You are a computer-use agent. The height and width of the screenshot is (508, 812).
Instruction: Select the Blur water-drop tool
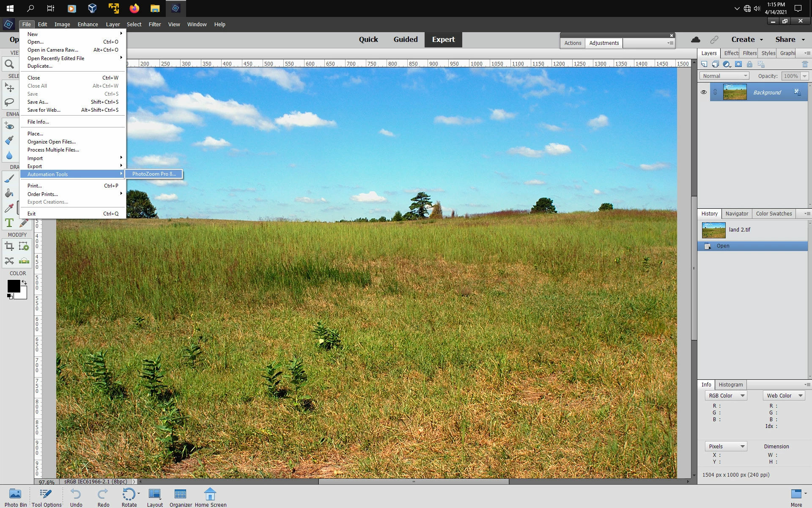tap(9, 155)
